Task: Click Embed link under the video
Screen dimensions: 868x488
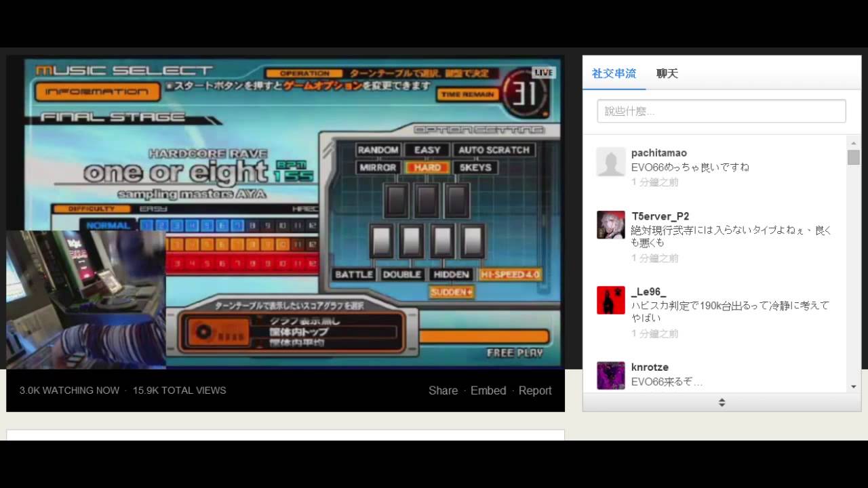Action: coord(488,390)
